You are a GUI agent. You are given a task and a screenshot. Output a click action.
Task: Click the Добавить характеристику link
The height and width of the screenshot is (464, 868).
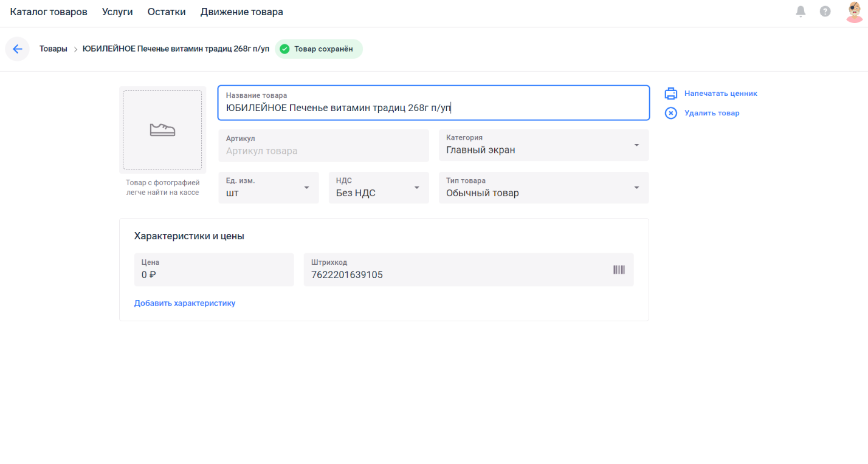185,303
